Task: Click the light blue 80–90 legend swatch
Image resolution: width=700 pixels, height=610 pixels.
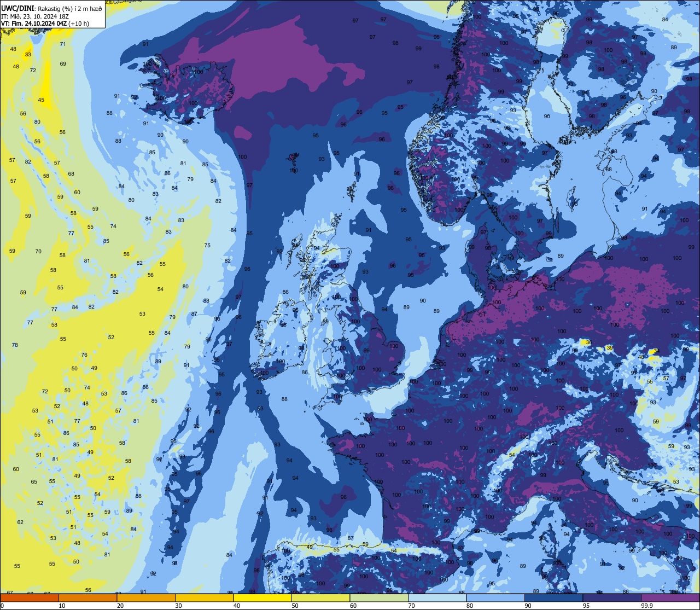Action: click(495, 597)
